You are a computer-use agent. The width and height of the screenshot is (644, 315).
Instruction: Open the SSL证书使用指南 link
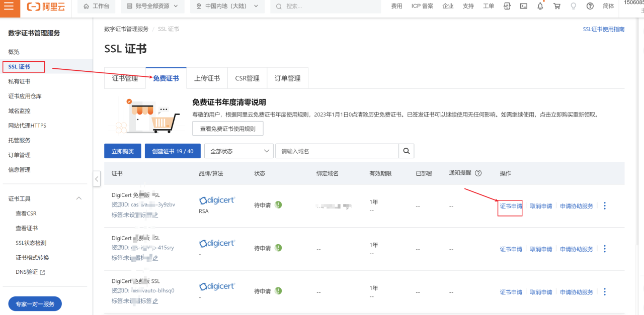tap(604, 29)
